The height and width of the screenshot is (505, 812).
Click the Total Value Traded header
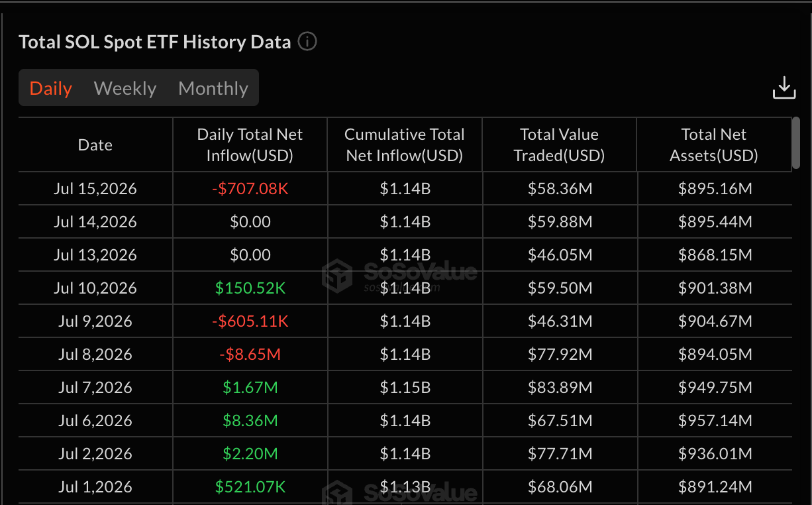coord(560,145)
